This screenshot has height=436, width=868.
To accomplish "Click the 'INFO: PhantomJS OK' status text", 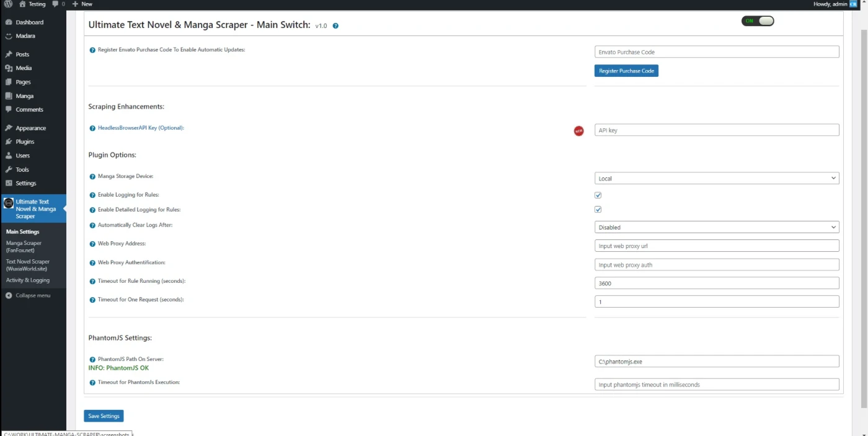I will pyautogui.click(x=118, y=368).
